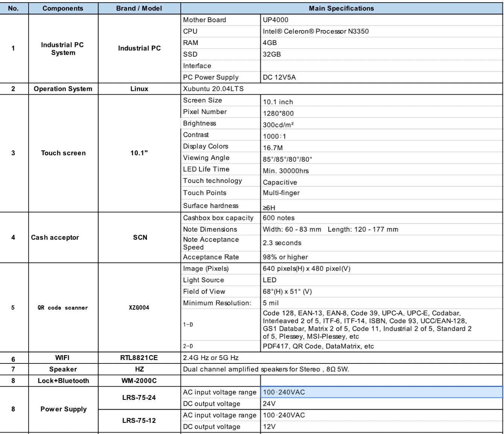The image size is (504, 434).
Task: Click the 'Lock+Bluetooth' cell
Action: pyautogui.click(x=63, y=381)
